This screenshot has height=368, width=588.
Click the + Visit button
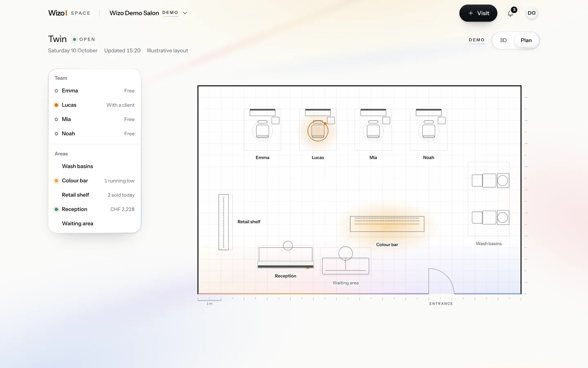click(478, 13)
